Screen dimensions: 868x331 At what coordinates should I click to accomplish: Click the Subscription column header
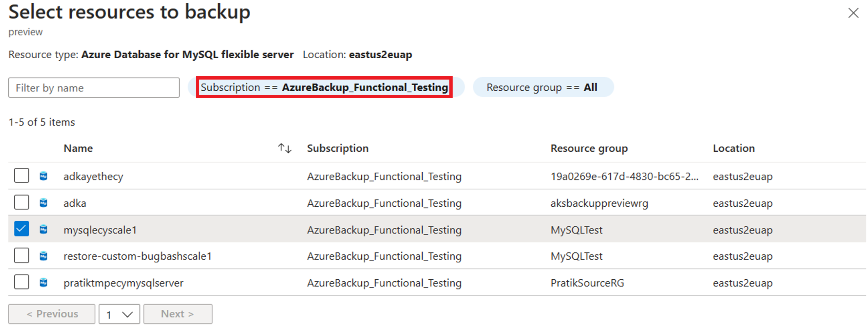pyautogui.click(x=338, y=148)
